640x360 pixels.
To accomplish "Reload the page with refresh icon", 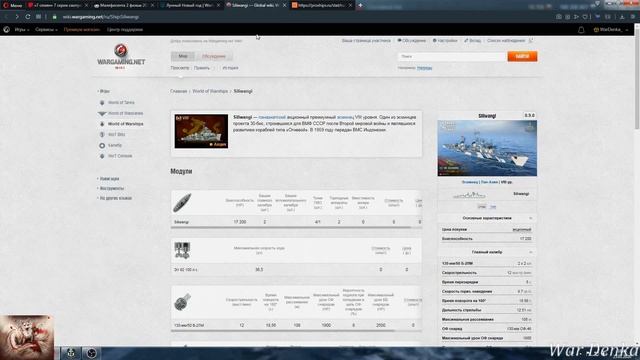I will point(28,17).
